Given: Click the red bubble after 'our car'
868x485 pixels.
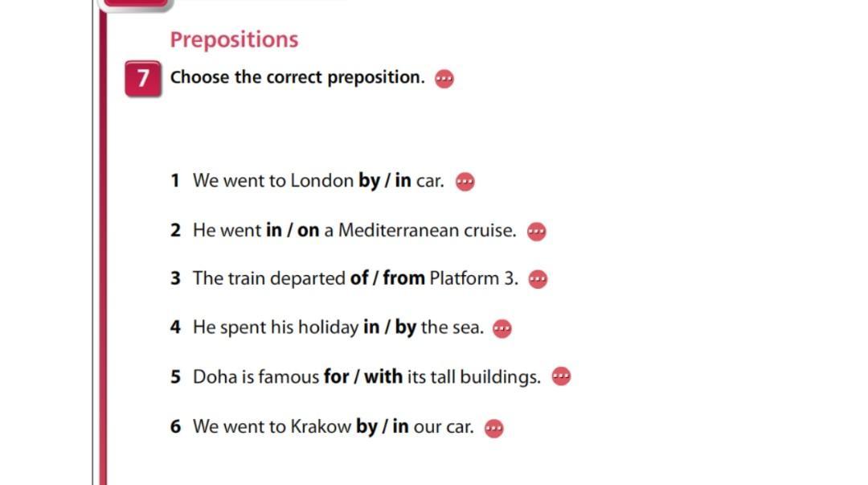Looking at the screenshot, I should [494, 428].
